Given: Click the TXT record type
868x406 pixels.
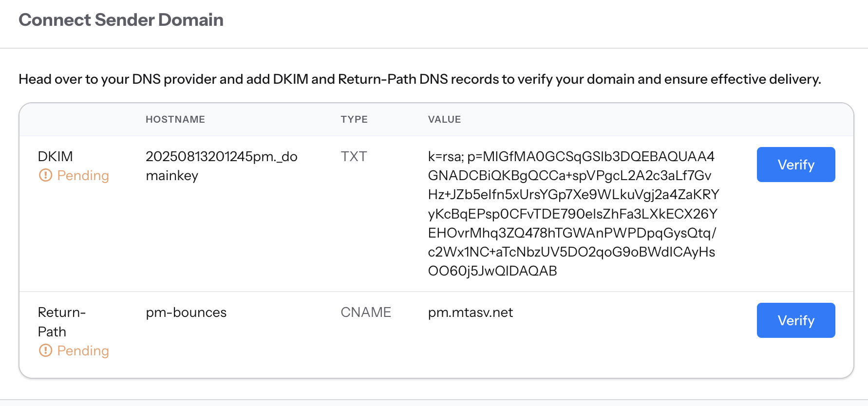Looking at the screenshot, I should tap(354, 156).
